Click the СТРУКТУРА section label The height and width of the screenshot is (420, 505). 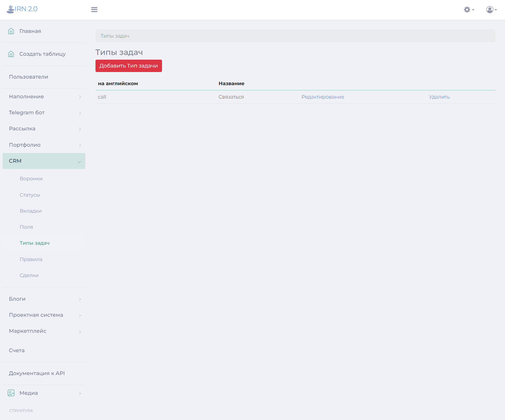[x=21, y=411]
